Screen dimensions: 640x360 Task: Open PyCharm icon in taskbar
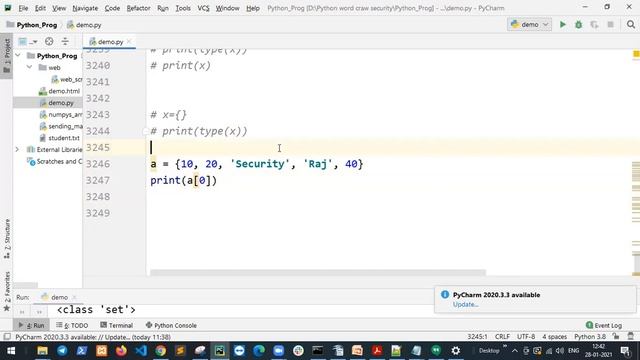(x=220, y=351)
